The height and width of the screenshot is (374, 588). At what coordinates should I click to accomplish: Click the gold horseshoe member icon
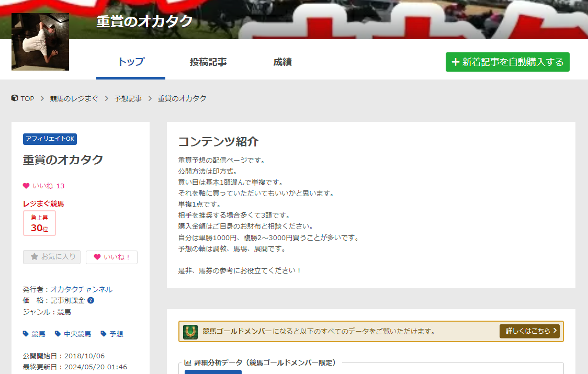click(190, 332)
